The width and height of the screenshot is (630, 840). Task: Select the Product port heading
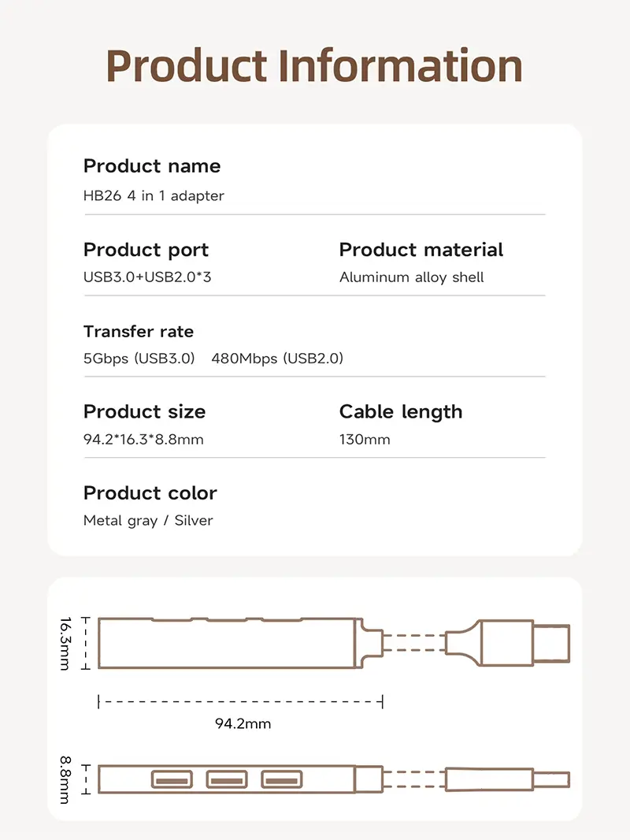click(x=146, y=250)
